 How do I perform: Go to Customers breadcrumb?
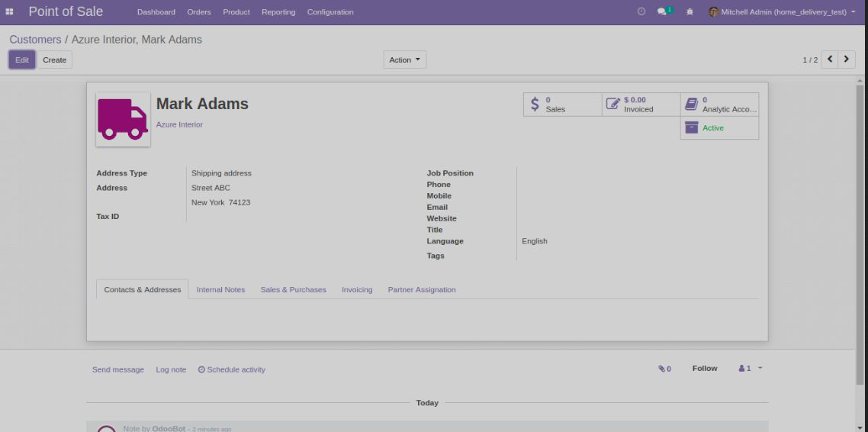pos(35,40)
